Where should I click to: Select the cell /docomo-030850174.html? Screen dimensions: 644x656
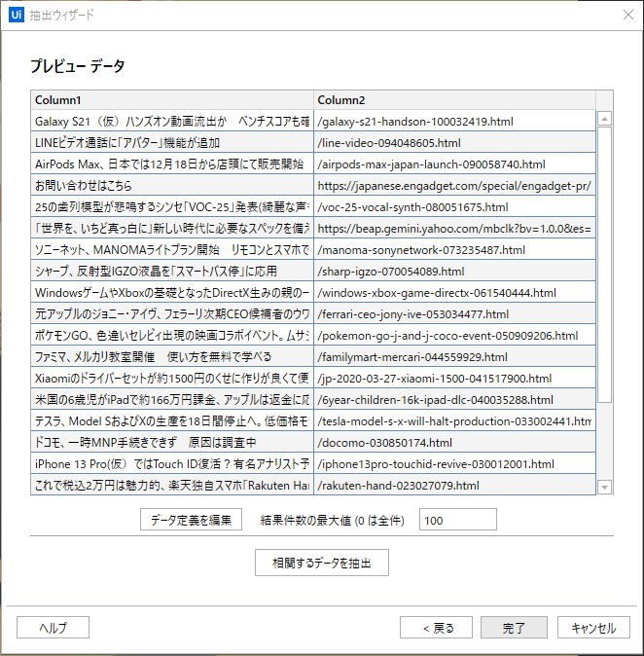pos(454,442)
